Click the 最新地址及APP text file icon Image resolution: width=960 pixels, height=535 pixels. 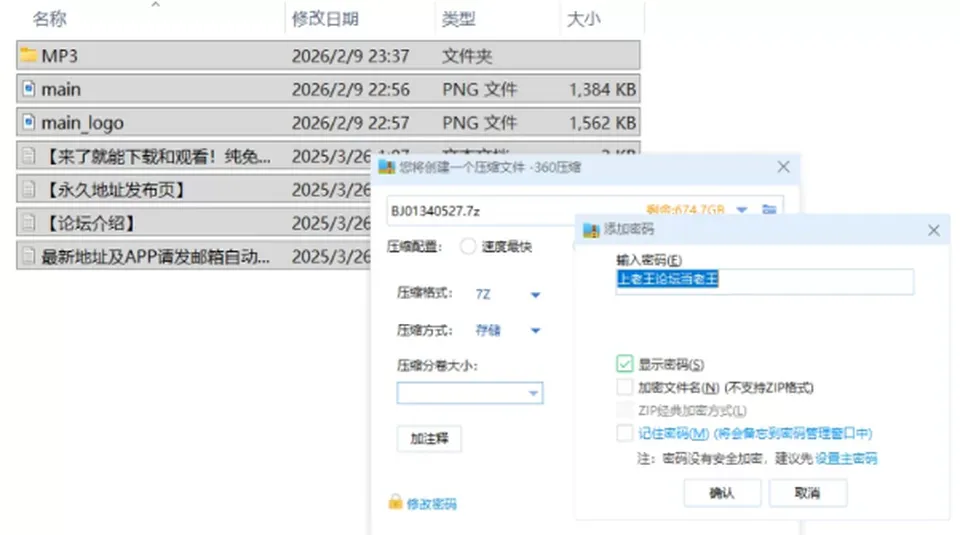[x=28, y=256]
